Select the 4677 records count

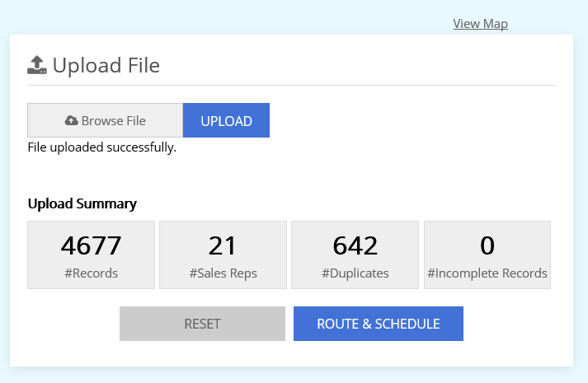(x=91, y=245)
